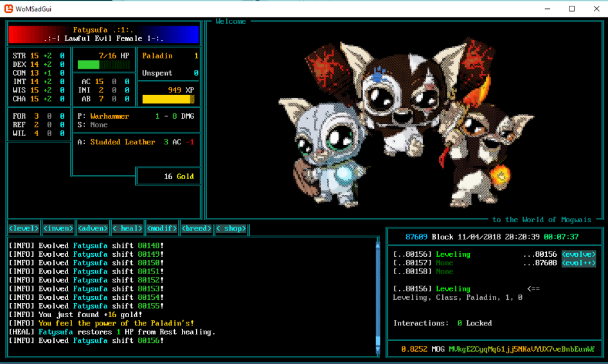Click the AC 15 value row

point(105,82)
